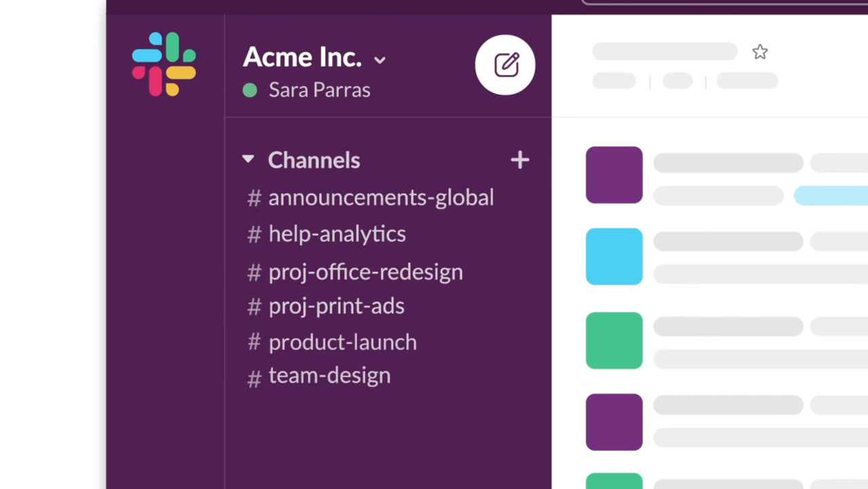Click the hash icon beside product-launch
This screenshot has height=489, width=868.
254,342
